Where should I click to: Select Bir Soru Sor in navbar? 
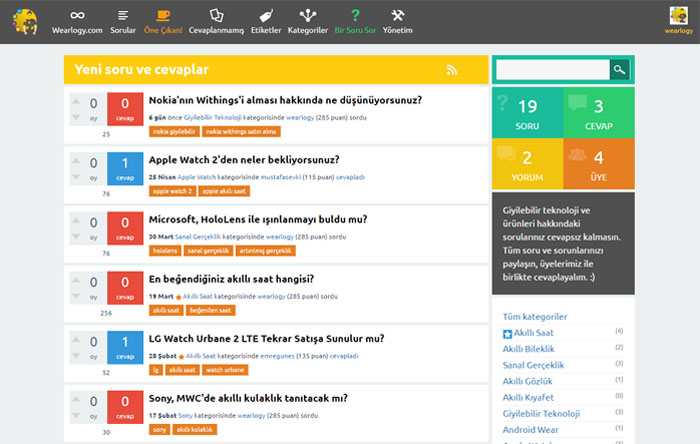click(354, 20)
